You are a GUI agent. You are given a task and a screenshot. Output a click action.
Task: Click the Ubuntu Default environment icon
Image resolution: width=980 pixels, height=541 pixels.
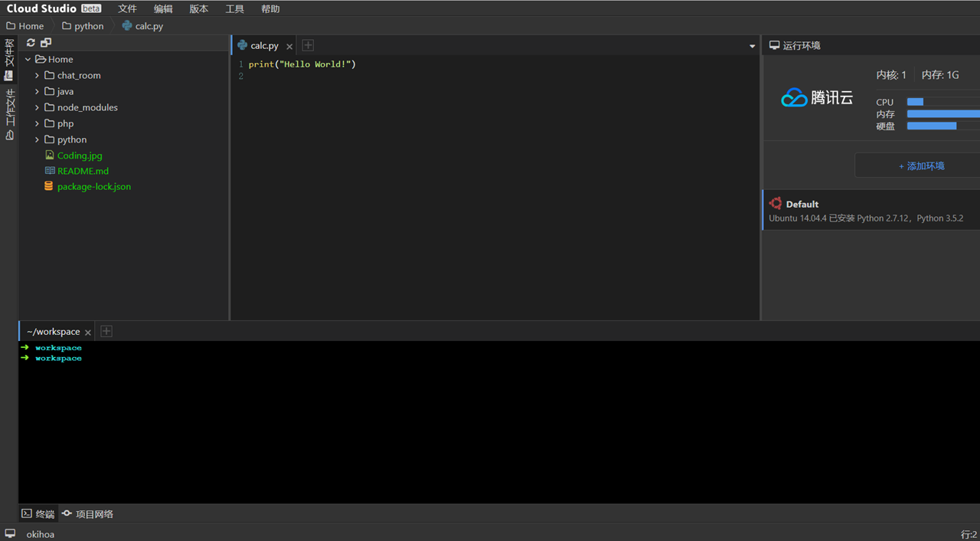776,204
